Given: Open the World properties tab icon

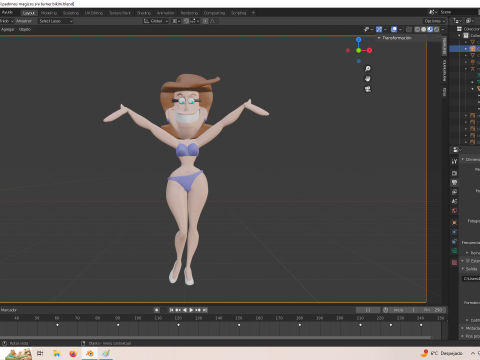Looking at the screenshot, I should (454, 211).
